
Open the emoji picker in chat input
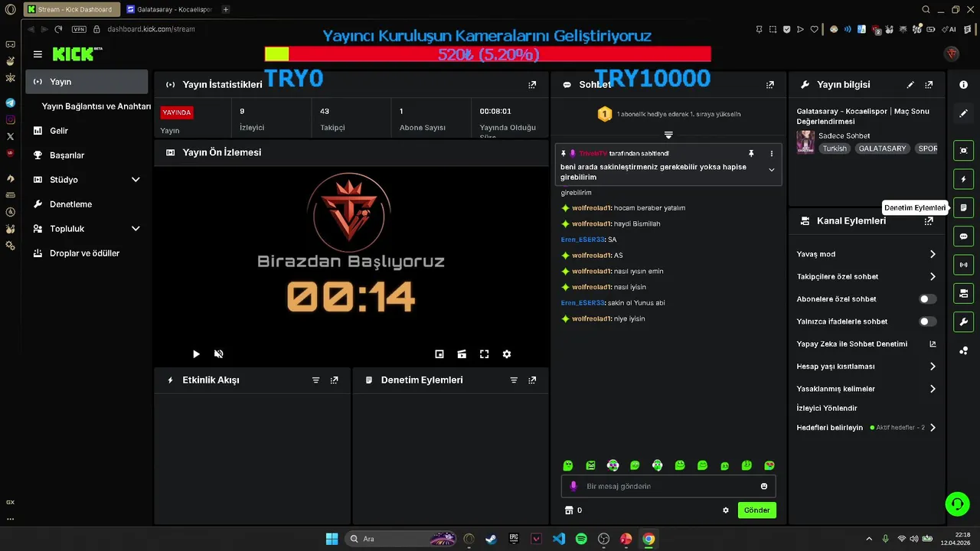pos(763,487)
